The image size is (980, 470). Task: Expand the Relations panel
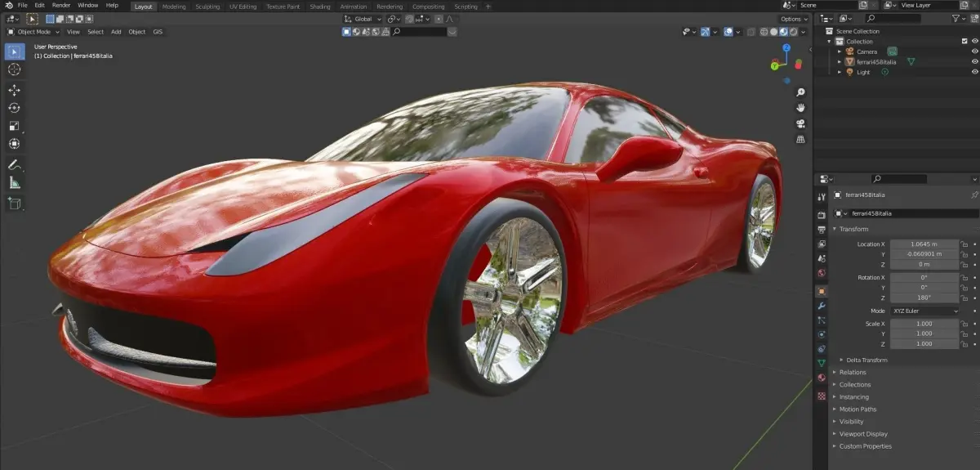point(852,372)
